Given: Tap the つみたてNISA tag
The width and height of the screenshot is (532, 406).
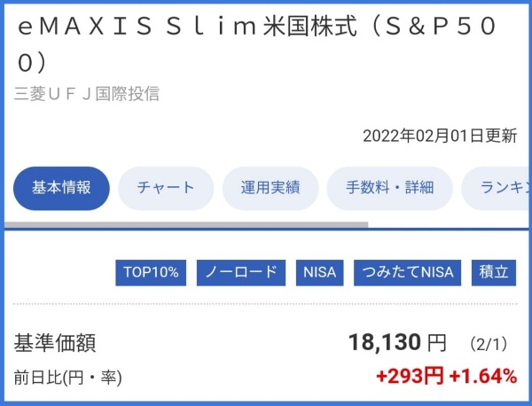Looking at the screenshot, I should [x=408, y=272].
